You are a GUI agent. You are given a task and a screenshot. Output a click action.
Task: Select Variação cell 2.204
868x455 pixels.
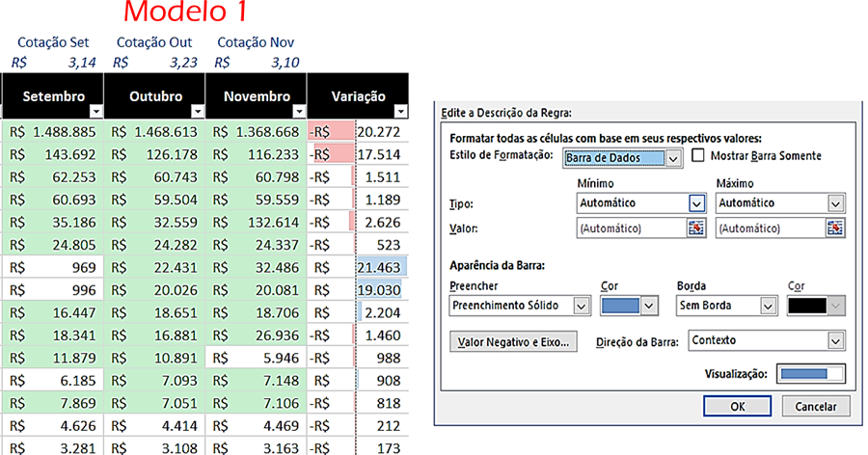pos(358,312)
